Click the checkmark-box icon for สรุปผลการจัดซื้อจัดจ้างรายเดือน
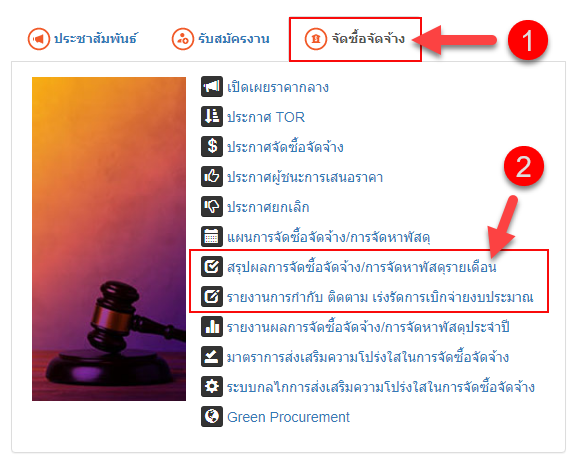This screenshot has width=581, height=467. (212, 266)
